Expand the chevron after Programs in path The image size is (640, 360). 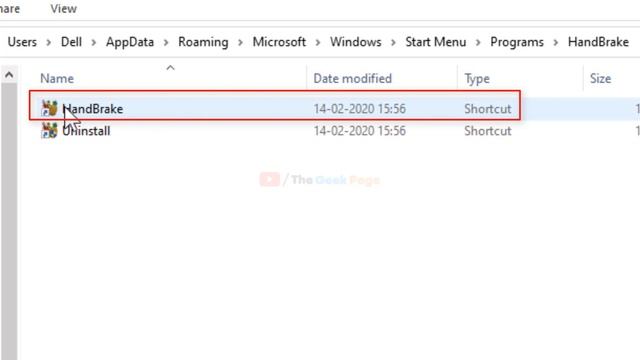point(556,42)
